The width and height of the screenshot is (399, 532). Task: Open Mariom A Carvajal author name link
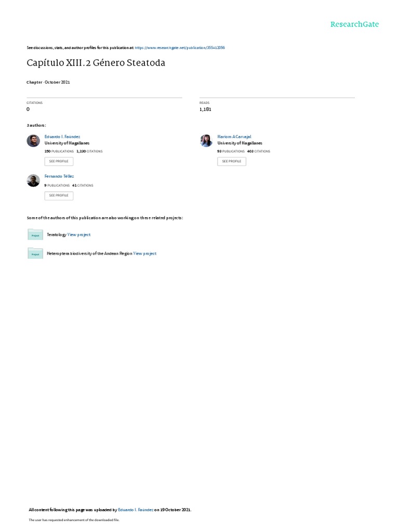tap(234, 137)
